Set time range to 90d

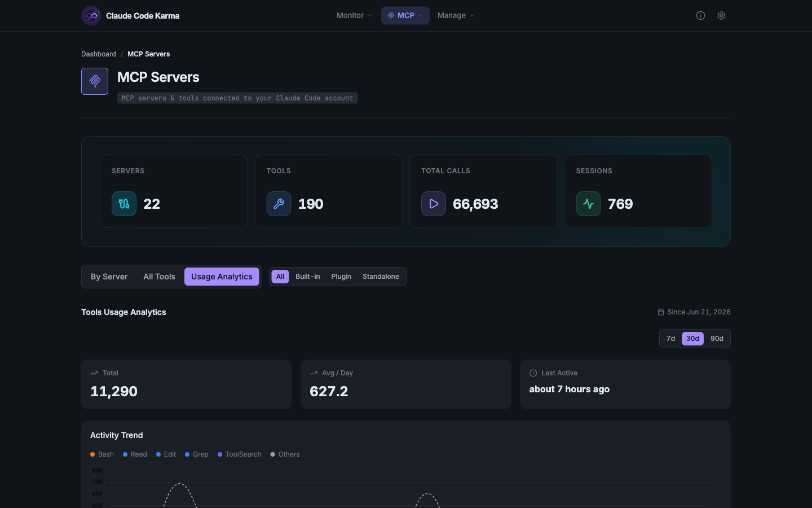[x=717, y=339]
